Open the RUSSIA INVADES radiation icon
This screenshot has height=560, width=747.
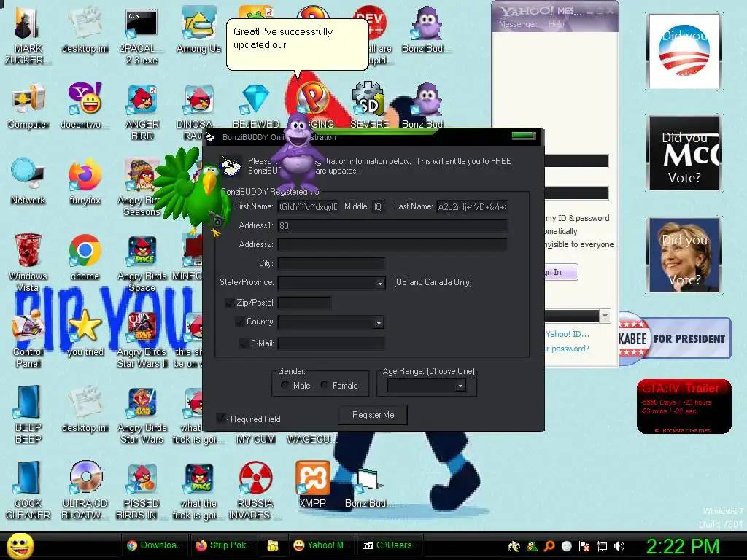click(x=255, y=491)
